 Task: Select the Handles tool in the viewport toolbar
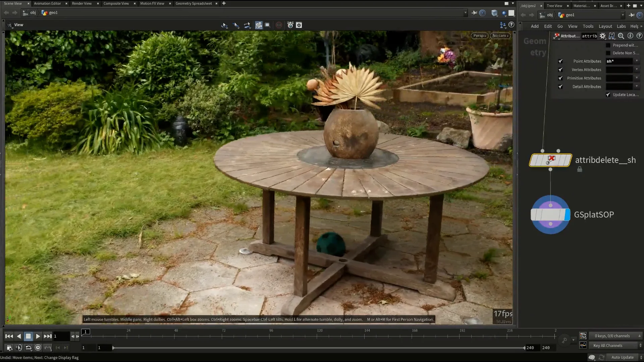[248, 25]
